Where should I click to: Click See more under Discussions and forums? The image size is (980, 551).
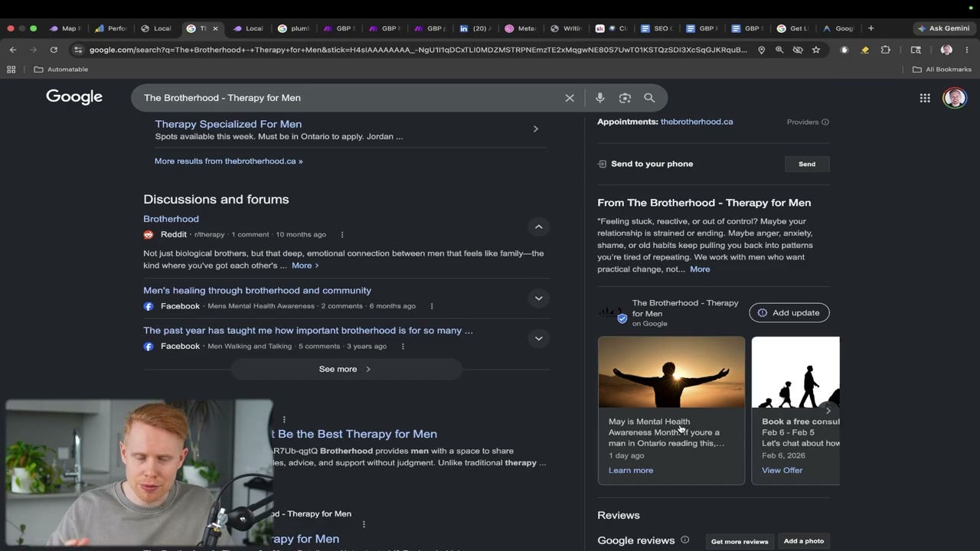tap(346, 369)
